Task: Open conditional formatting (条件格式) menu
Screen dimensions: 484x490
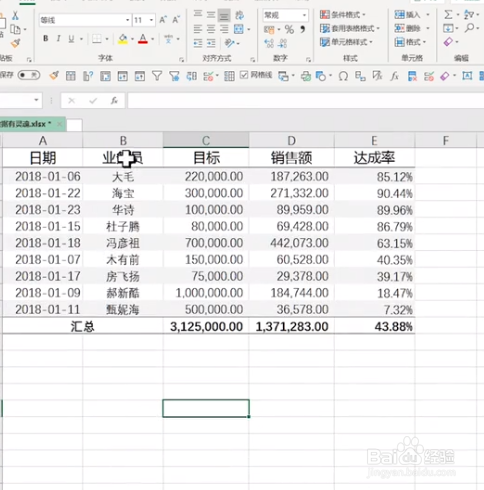Action: [343, 15]
